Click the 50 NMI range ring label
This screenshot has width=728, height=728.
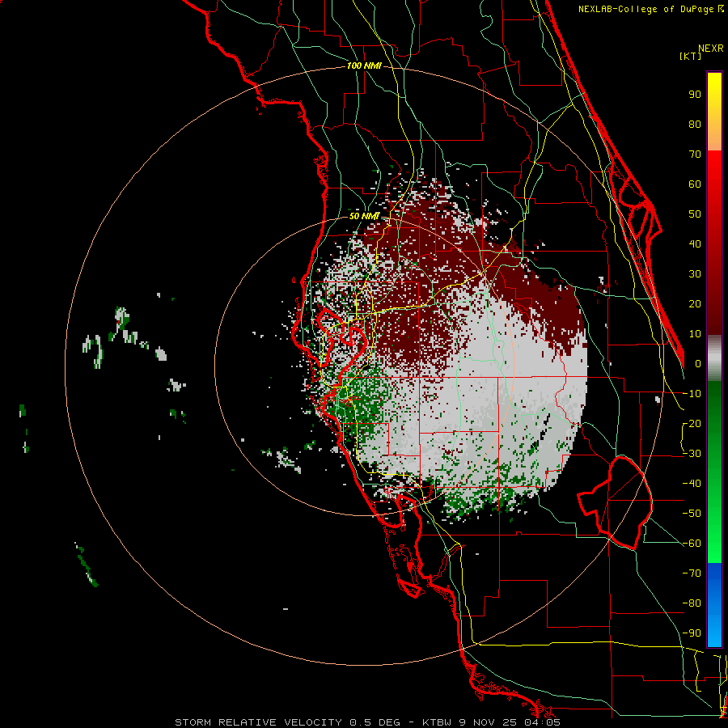(365, 216)
